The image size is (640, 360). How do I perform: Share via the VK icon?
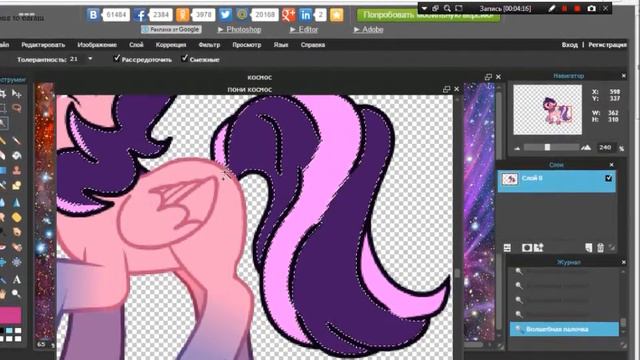point(93,15)
